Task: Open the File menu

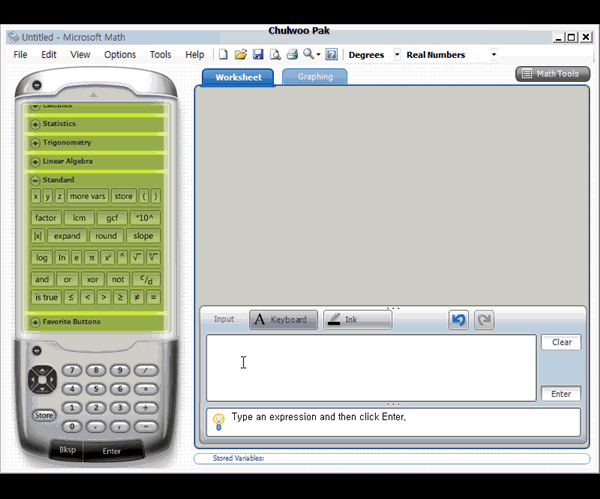Action: [x=20, y=55]
